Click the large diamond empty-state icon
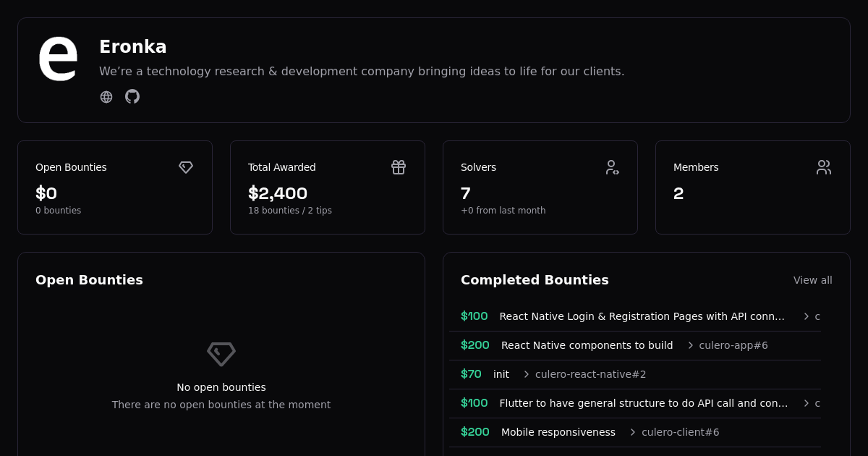The image size is (868, 456). 221,354
